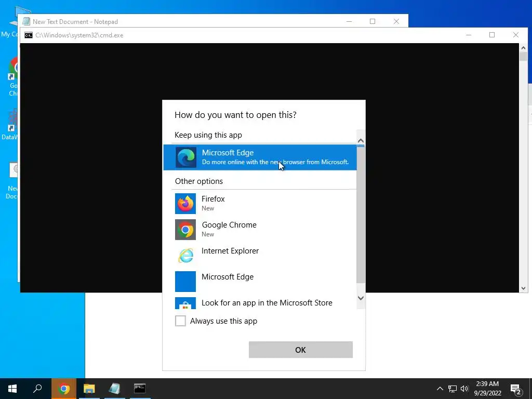The height and width of the screenshot is (399, 532).
Task: Maximize the Notepad window
Action: (373, 21)
